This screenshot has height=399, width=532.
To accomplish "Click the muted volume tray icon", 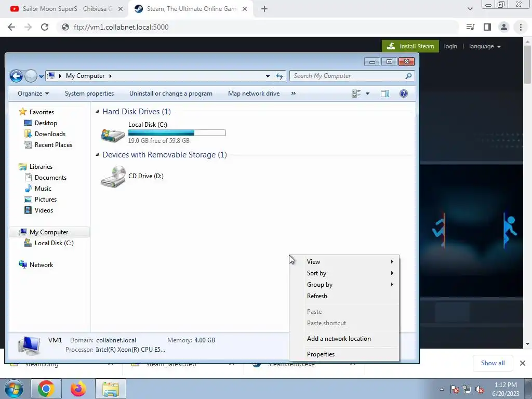I will pos(480,390).
